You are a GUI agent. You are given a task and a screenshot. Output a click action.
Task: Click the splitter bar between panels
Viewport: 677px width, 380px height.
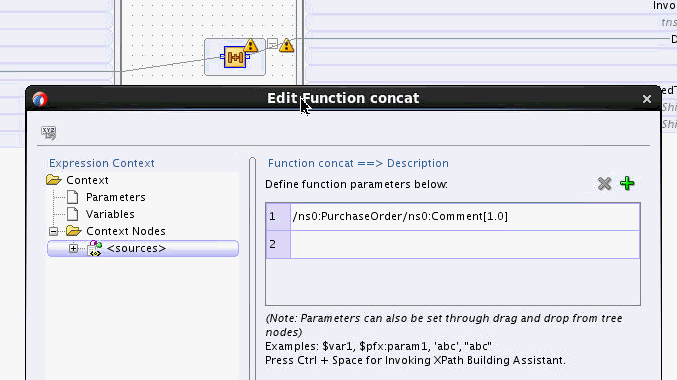(253, 269)
